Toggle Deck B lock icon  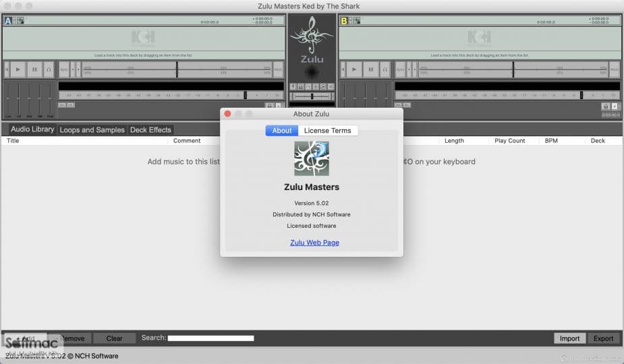tap(606, 107)
